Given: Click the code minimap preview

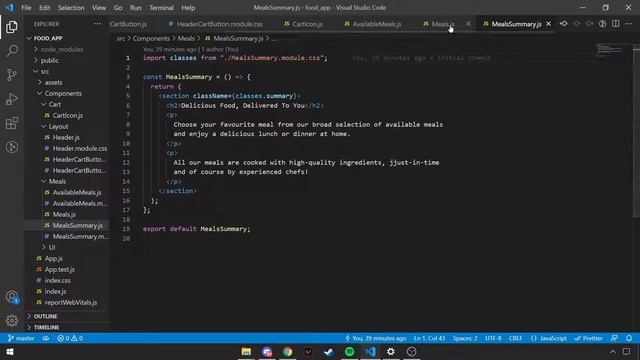Looking at the screenshot, I should (x=609, y=50).
